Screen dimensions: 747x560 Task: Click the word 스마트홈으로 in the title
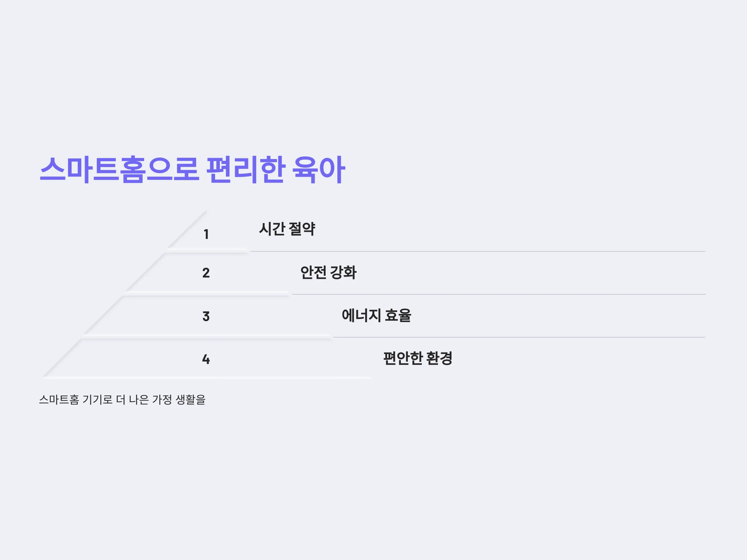(x=119, y=170)
